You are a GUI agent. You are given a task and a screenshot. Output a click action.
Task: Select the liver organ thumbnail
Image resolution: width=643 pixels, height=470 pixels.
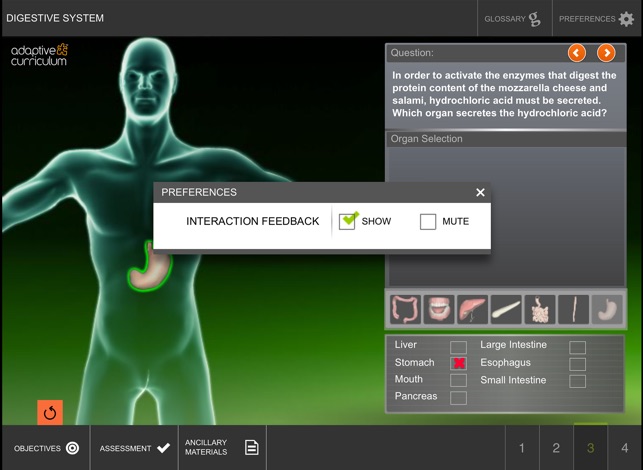[x=472, y=309]
